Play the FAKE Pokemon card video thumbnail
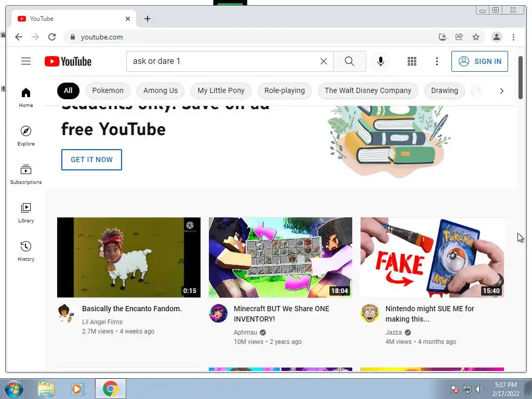The height and width of the screenshot is (399, 532). (x=432, y=258)
